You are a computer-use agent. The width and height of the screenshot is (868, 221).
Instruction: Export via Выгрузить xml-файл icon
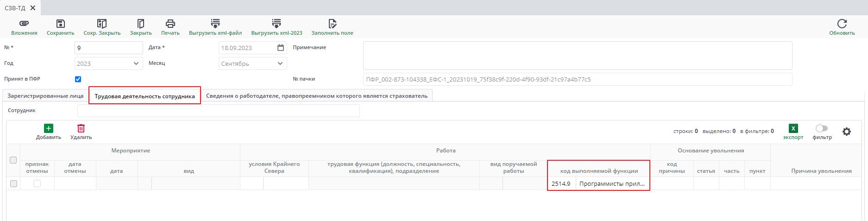pyautogui.click(x=215, y=24)
